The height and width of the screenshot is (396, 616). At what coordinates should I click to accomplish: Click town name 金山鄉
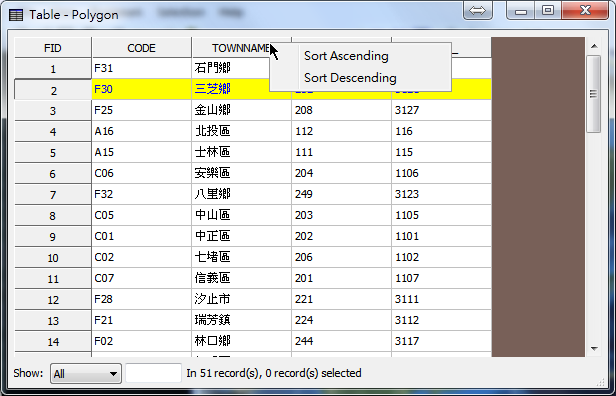tap(213, 110)
